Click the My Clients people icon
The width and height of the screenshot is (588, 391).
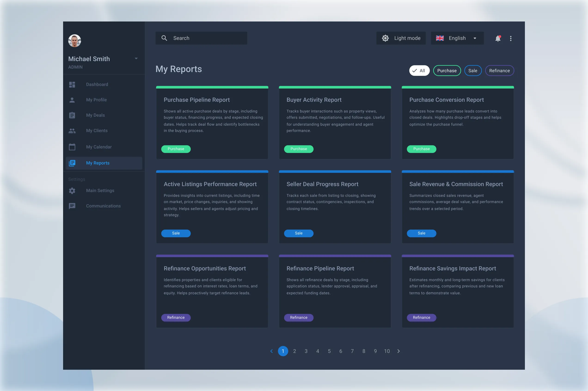coord(72,131)
